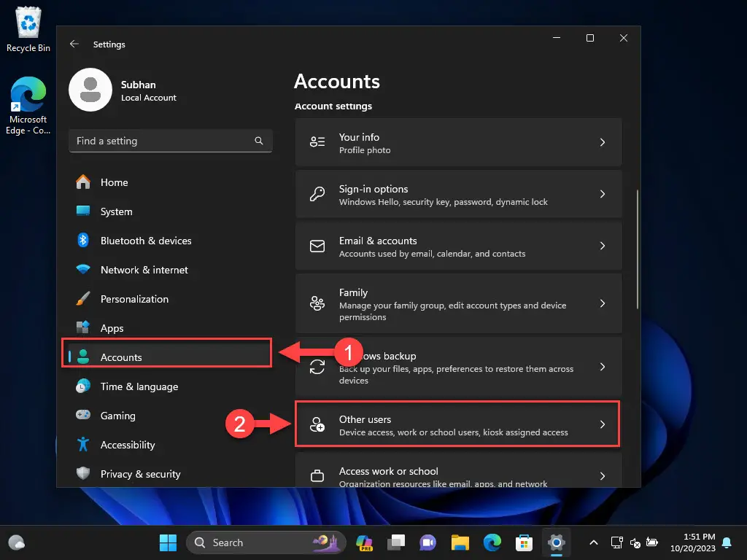Expand the Access work or school chevron
747x560 pixels.
click(602, 475)
